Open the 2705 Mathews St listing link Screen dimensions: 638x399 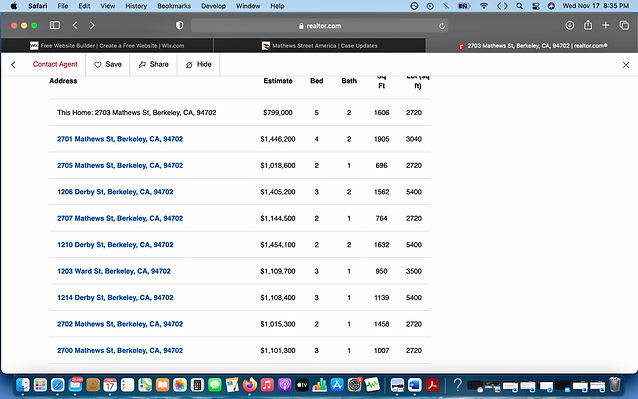click(x=120, y=166)
